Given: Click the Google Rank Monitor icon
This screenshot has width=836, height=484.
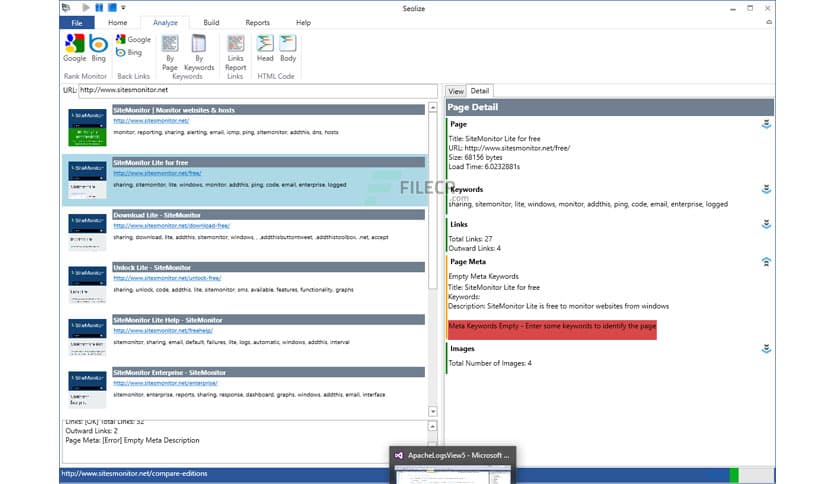Looking at the screenshot, I should click(x=74, y=46).
